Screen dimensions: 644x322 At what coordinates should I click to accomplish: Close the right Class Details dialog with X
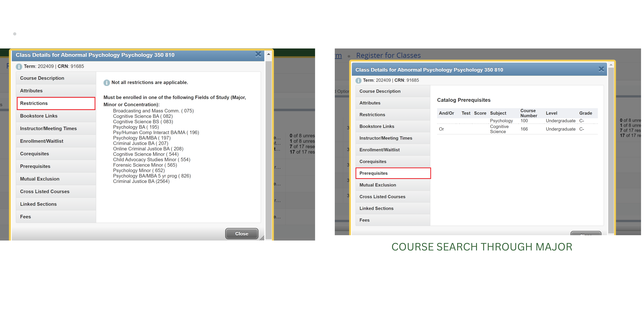[x=601, y=69]
